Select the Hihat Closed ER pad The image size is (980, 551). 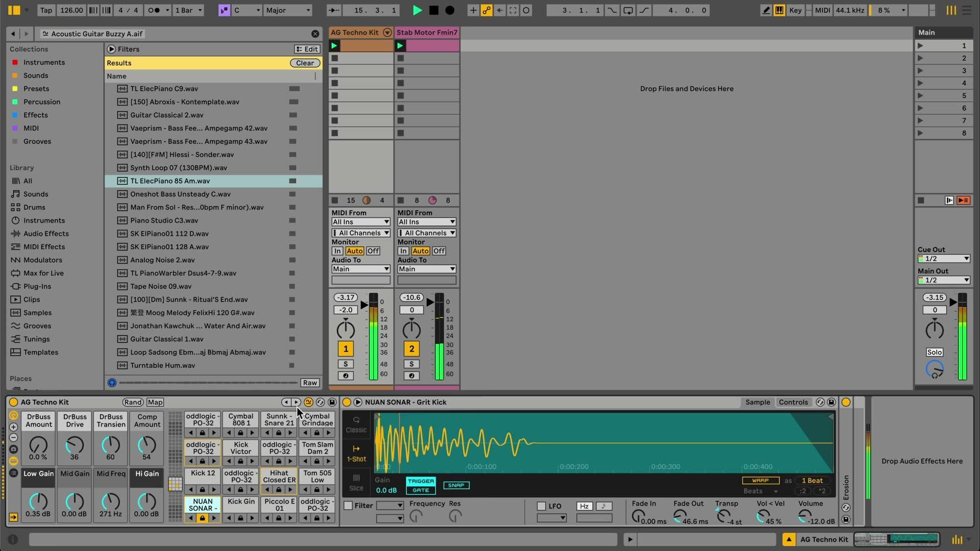point(279,477)
